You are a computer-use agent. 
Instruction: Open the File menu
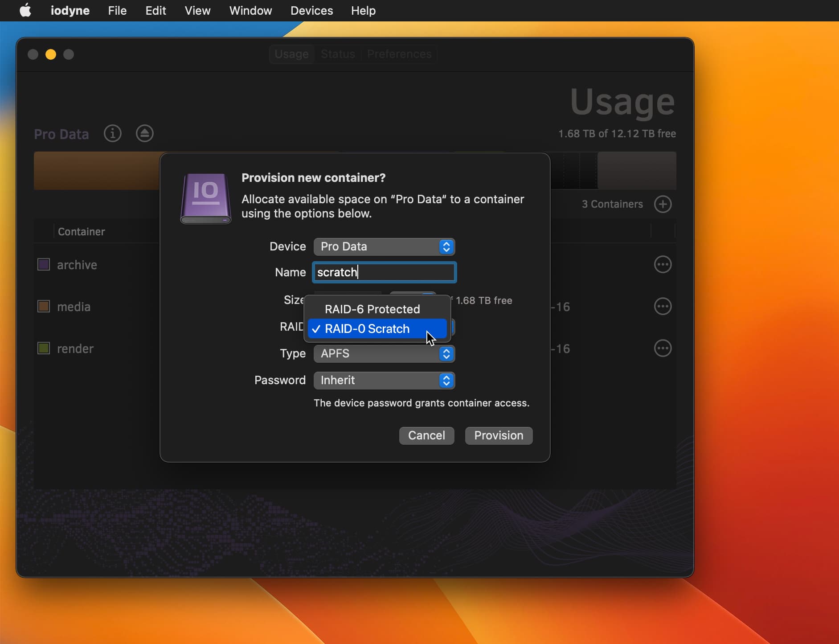[x=117, y=10]
